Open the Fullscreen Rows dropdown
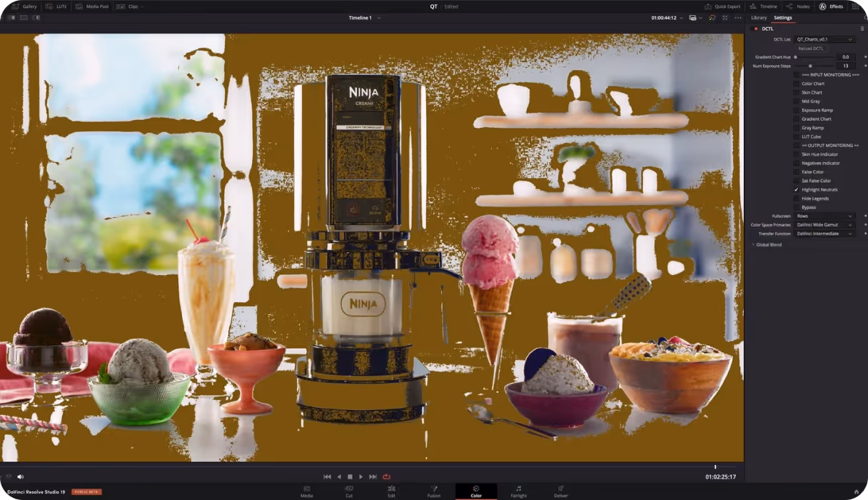This screenshot has width=868, height=500. coord(824,216)
